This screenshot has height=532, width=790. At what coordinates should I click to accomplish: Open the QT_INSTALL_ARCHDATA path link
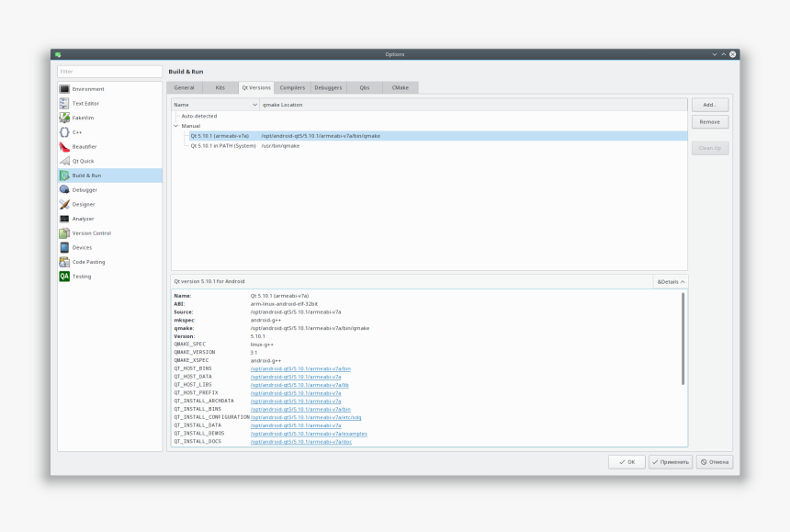[x=296, y=401]
